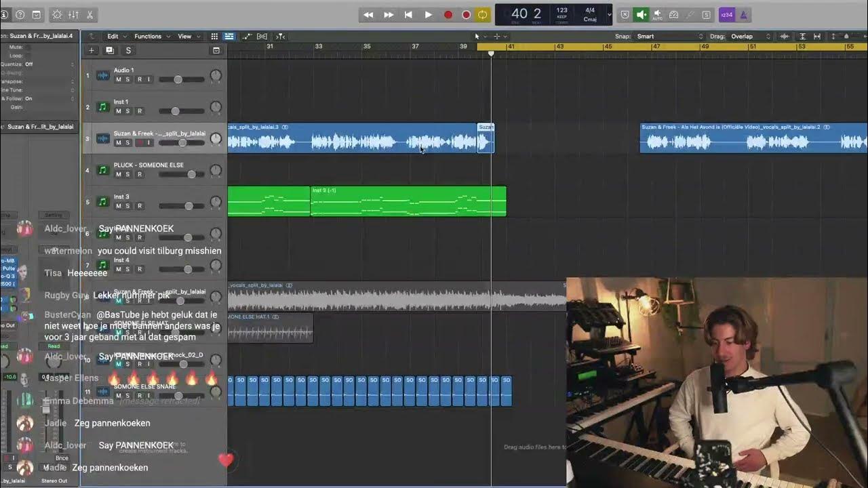The height and width of the screenshot is (488, 868).
Task: Click the Add Track plus button
Action: coord(92,50)
